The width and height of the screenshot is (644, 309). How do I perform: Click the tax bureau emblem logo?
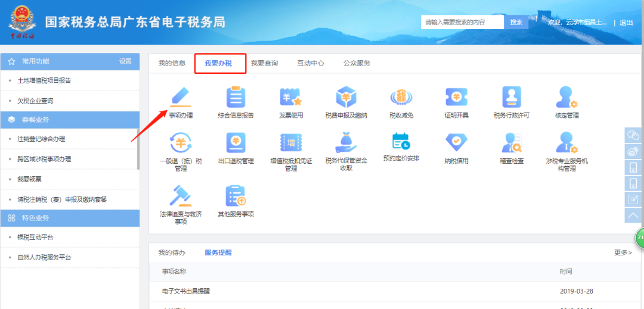pyautogui.click(x=23, y=22)
